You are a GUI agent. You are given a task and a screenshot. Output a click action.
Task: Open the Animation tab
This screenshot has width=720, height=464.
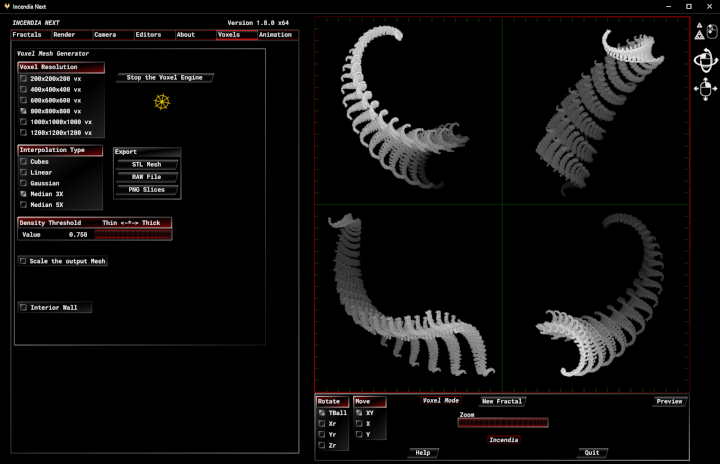click(x=275, y=35)
